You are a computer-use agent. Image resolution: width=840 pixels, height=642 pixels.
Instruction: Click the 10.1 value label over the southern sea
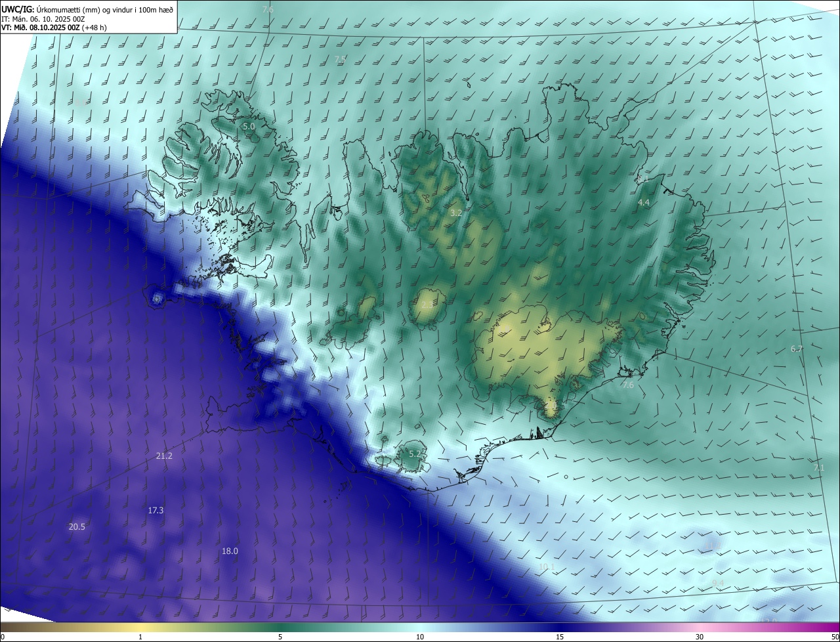[x=547, y=567]
